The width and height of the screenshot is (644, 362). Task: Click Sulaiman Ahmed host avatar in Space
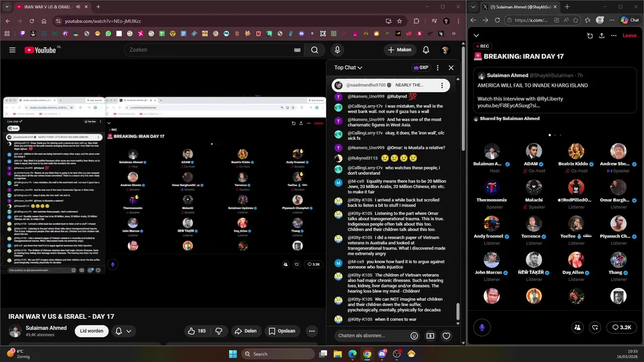click(x=492, y=151)
